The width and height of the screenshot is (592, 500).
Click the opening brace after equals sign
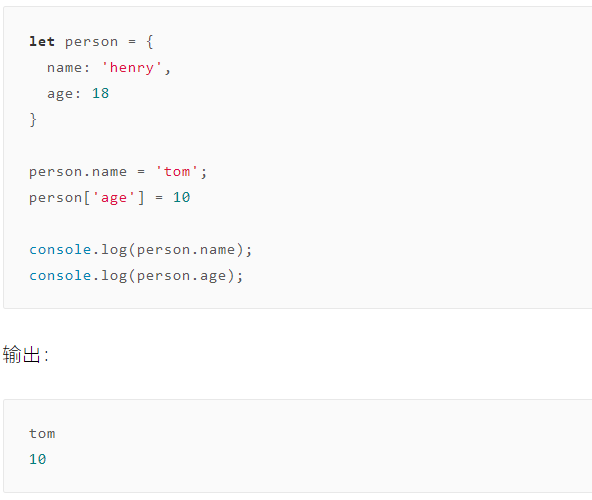[x=150, y=42]
